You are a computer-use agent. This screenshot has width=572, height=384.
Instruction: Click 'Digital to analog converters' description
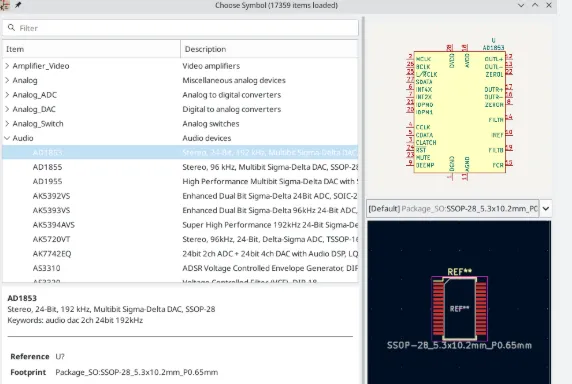[232, 109]
